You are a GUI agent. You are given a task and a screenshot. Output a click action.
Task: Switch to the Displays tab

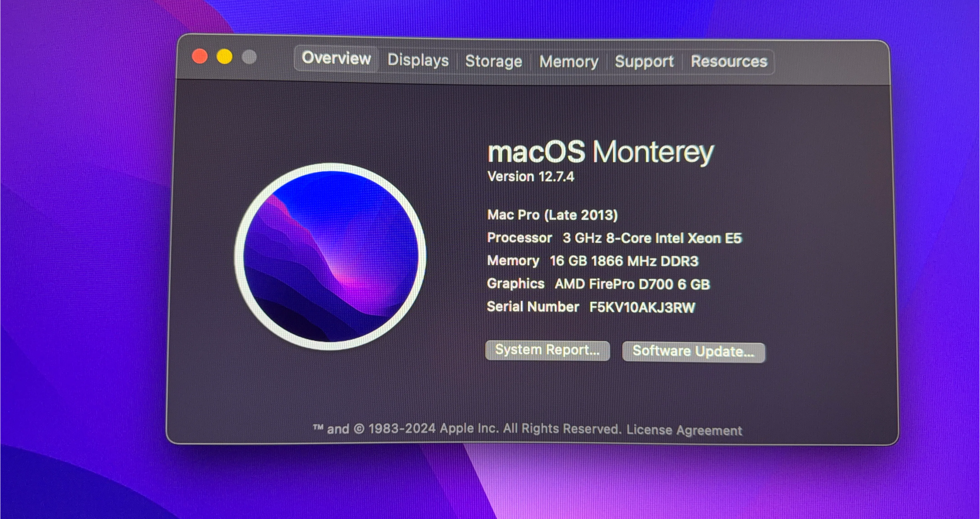(x=418, y=60)
